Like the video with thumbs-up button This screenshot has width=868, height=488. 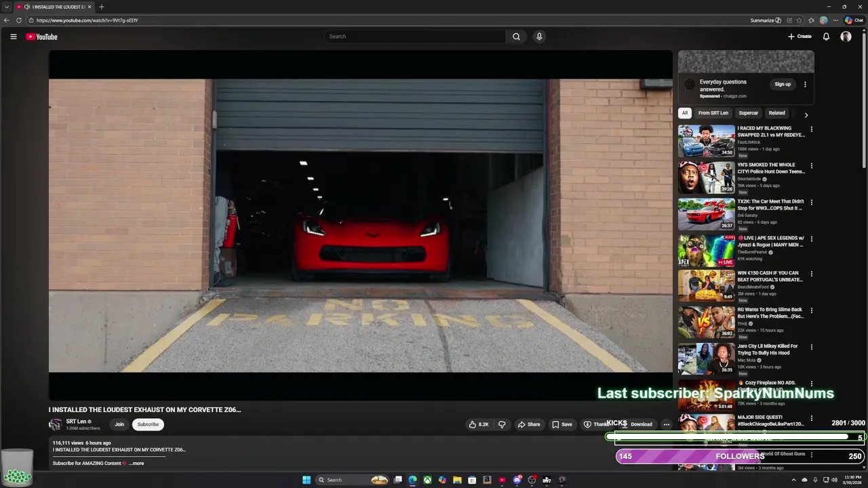[478, 424]
